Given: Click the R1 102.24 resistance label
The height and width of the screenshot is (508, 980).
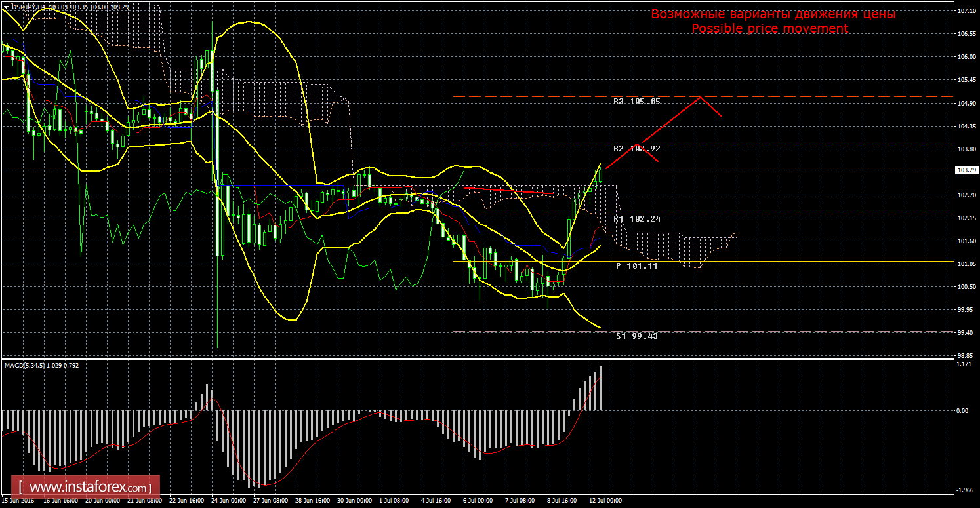Looking at the screenshot, I should [637, 218].
